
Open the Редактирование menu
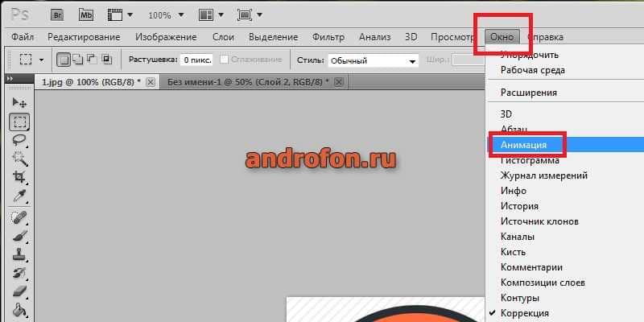pos(84,37)
